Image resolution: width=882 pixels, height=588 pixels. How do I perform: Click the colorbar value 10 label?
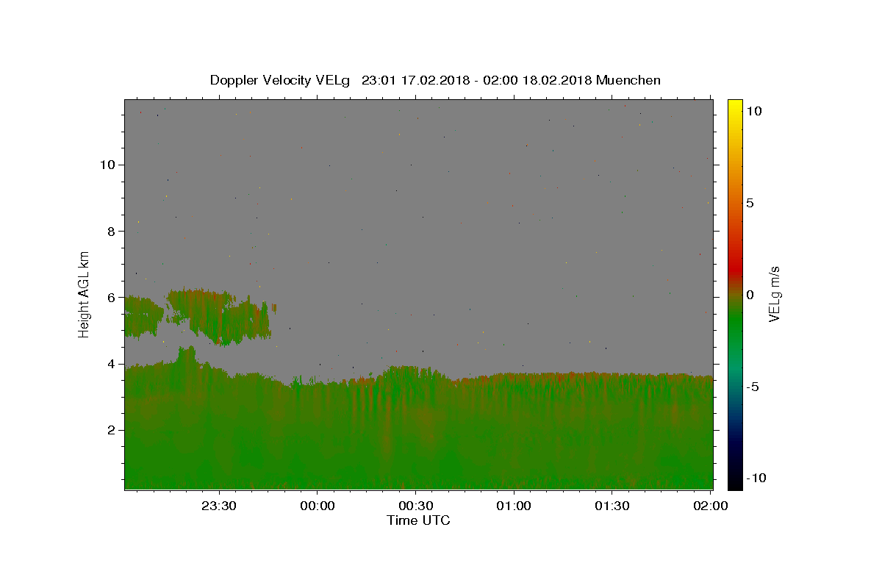[x=753, y=111]
